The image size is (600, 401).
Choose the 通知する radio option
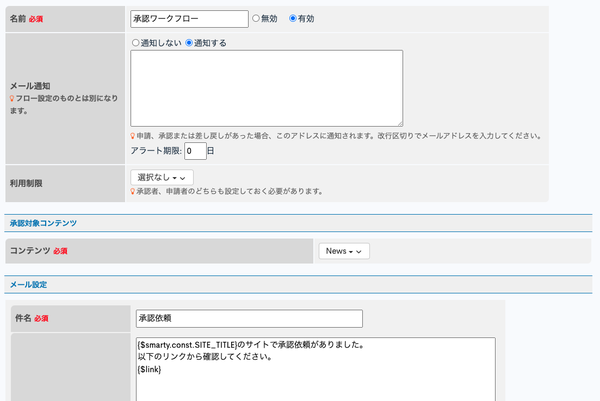pos(189,43)
